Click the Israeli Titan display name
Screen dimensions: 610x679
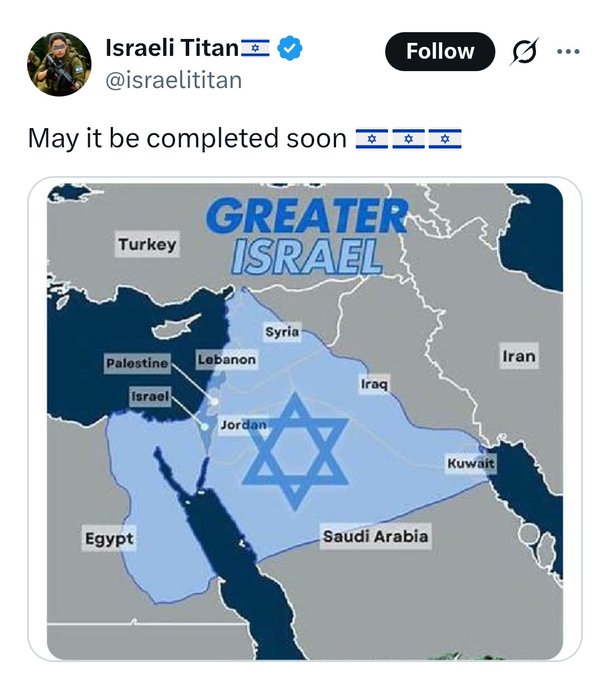[x=172, y=48]
